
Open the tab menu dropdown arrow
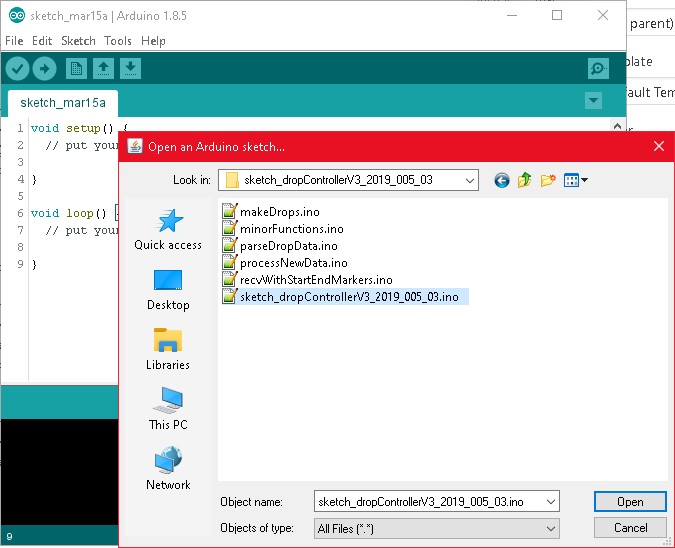pos(593,101)
